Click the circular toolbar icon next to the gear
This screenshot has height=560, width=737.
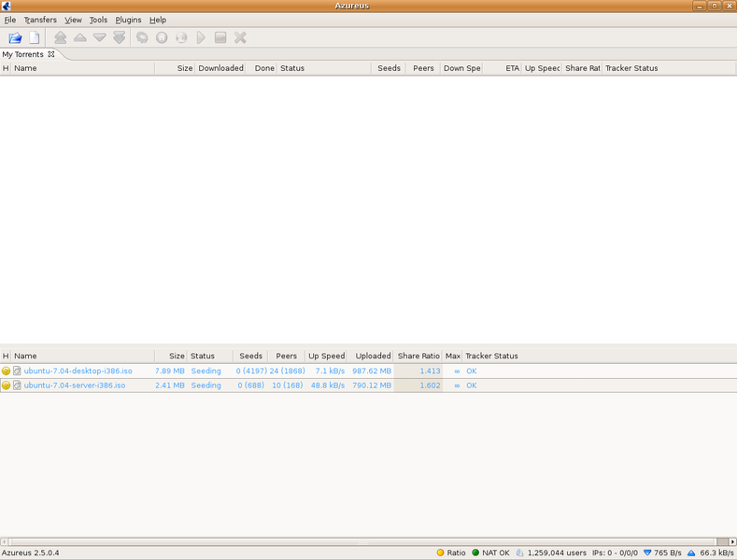[x=162, y=37]
